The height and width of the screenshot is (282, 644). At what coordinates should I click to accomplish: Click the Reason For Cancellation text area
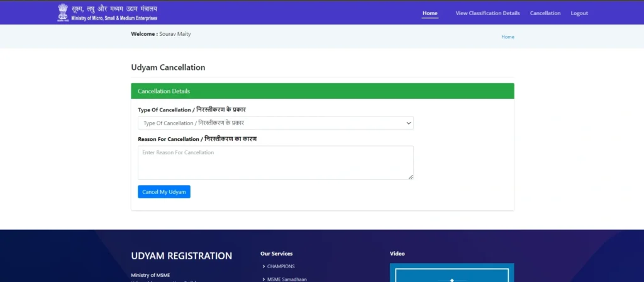point(275,162)
